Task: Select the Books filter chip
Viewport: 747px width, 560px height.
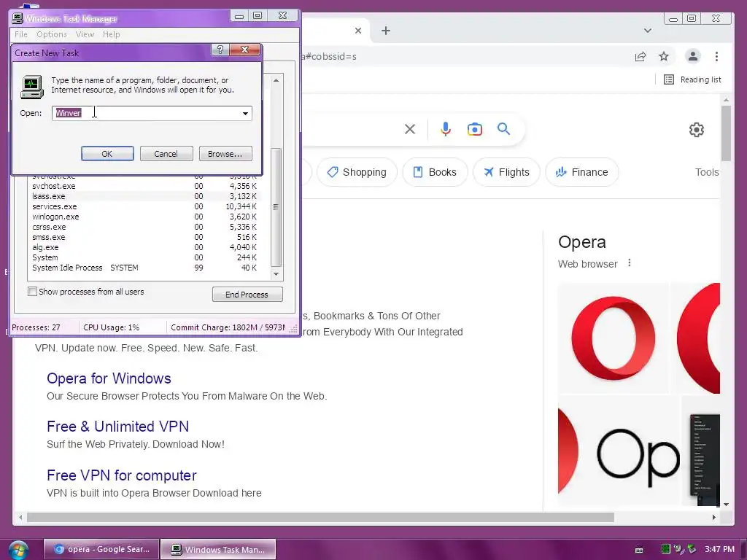Action: pyautogui.click(x=435, y=172)
